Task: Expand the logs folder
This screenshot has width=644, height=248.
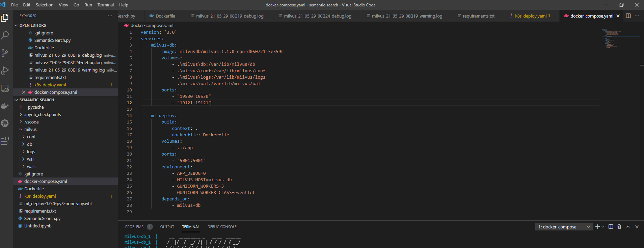Action: click(23, 151)
